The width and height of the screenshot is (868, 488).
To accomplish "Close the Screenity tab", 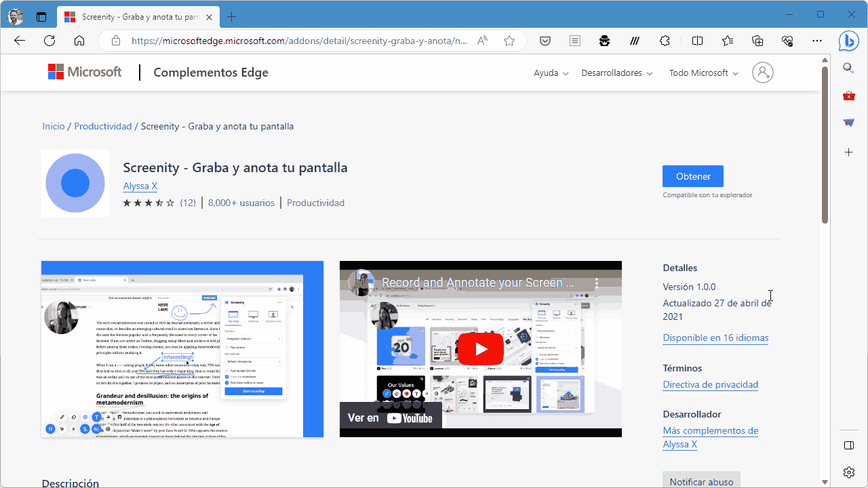I will click(208, 16).
